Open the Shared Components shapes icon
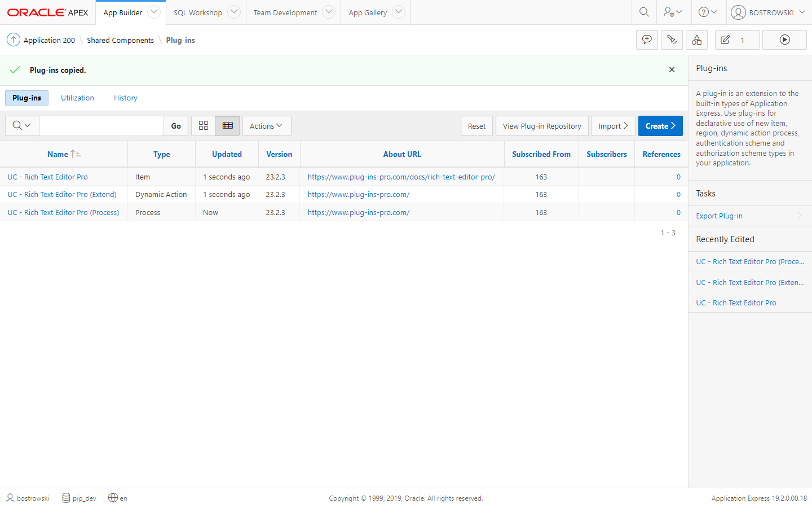The height and width of the screenshot is (508, 812). click(x=697, y=40)
